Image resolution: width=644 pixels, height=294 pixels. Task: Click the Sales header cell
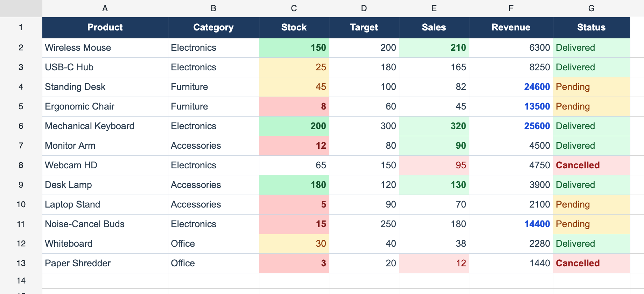[434, 27]
